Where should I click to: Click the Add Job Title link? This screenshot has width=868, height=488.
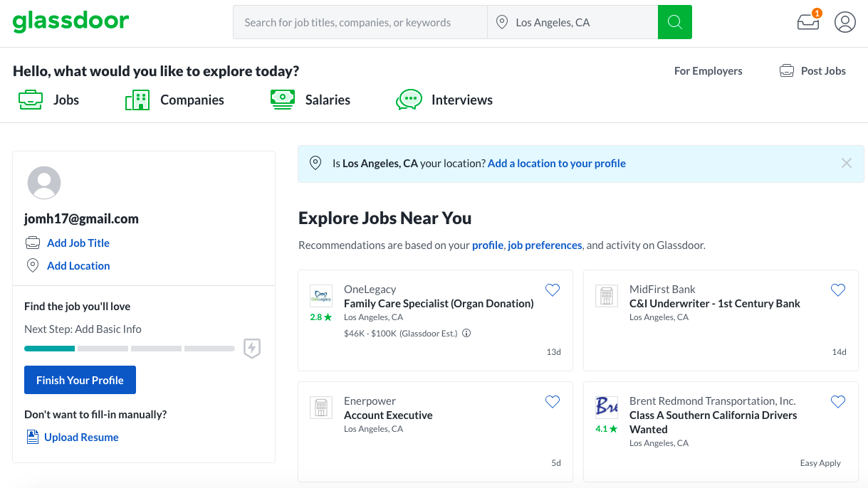(78, 243)
